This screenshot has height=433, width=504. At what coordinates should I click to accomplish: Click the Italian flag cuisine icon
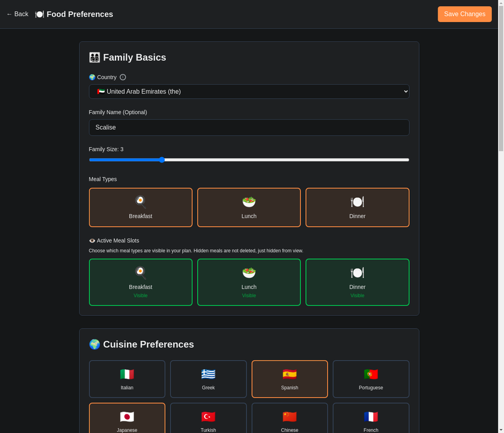click(x=127, y=373)
